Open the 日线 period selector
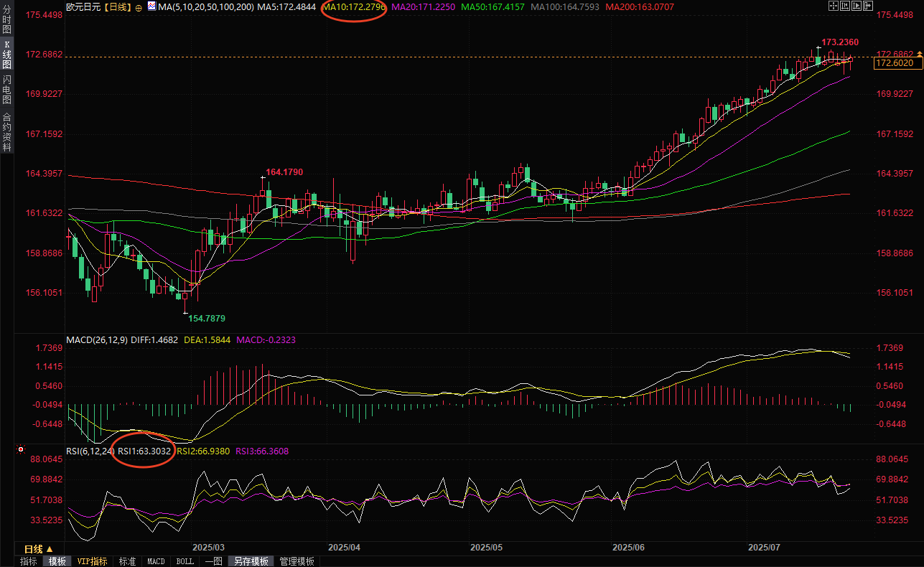 pos(39,548)
